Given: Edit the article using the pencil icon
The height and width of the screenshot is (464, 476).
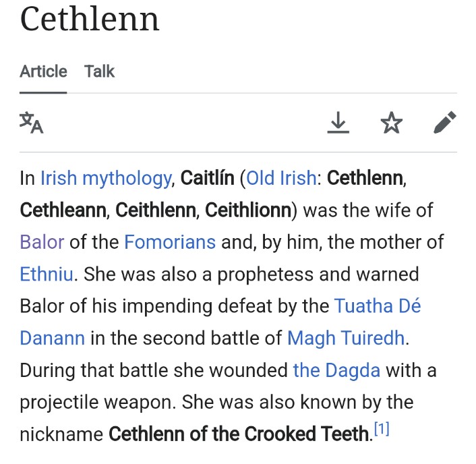Looking at the screenshot, I should (x=445, y=122).
